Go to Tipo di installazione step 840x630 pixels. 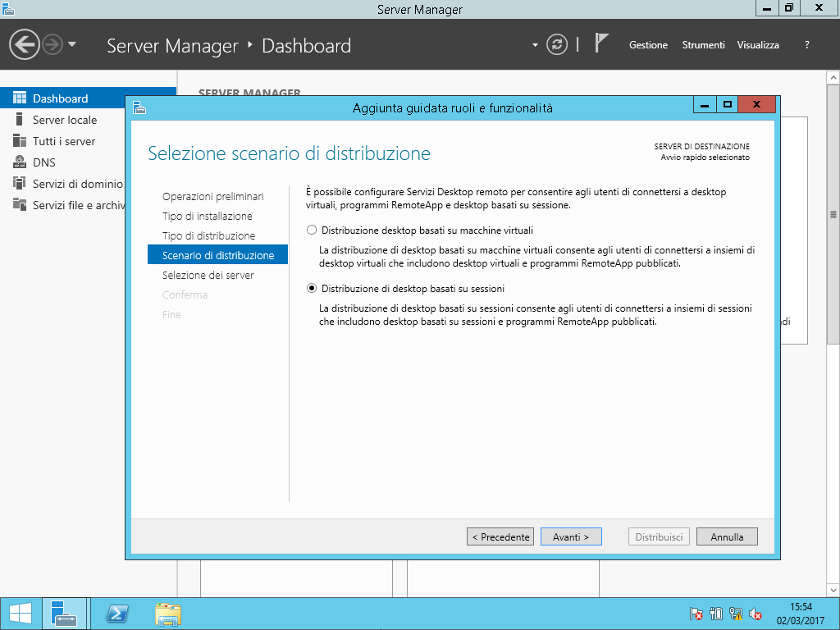(207, 217)
